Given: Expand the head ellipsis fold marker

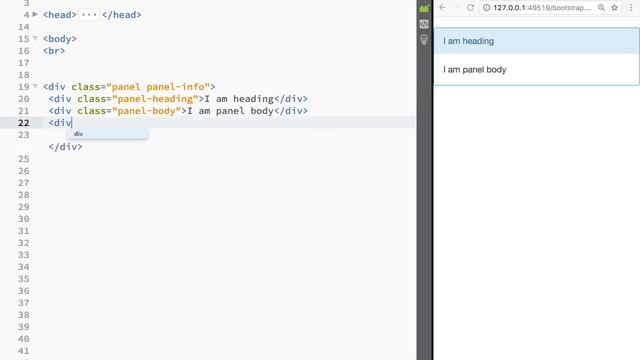Looking at the screenshot, I should coord(89,15).
